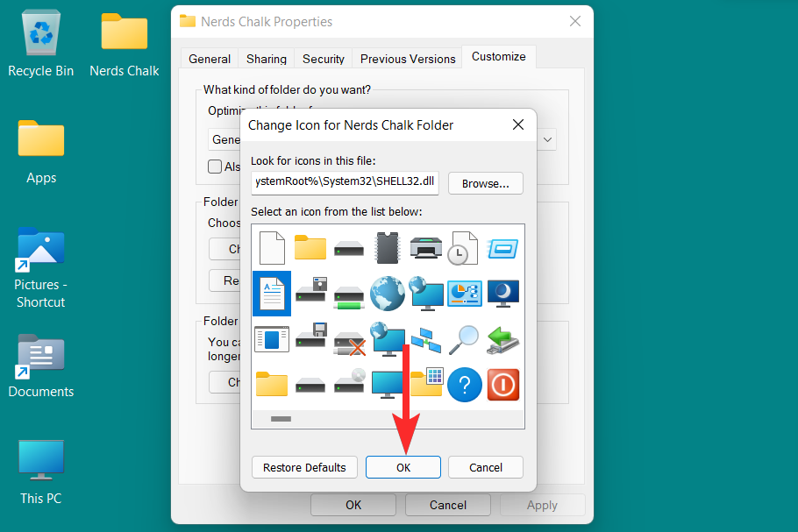Confirm with OK in Change Icon dialog
798x532 pixels.
click(x=403, y=467)
